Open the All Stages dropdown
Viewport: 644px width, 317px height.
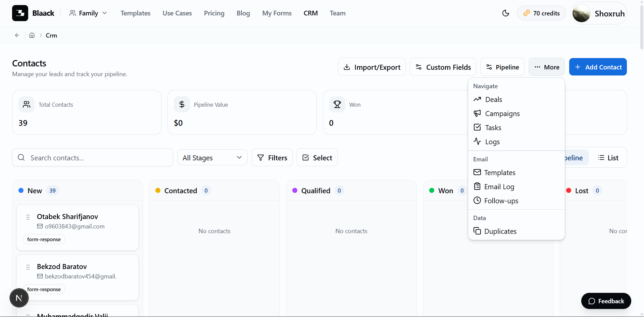click(212, 157)
